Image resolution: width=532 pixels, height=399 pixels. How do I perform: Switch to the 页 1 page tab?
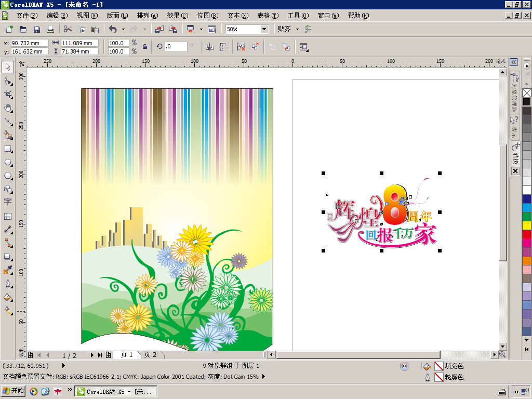[x=127, y=354]
